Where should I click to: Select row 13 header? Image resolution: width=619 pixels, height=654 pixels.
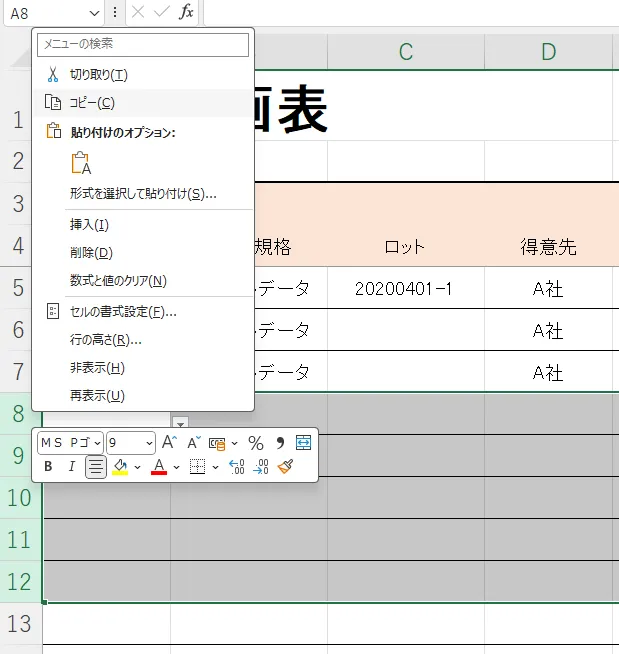pyautogui.click(x=20, y=624)
